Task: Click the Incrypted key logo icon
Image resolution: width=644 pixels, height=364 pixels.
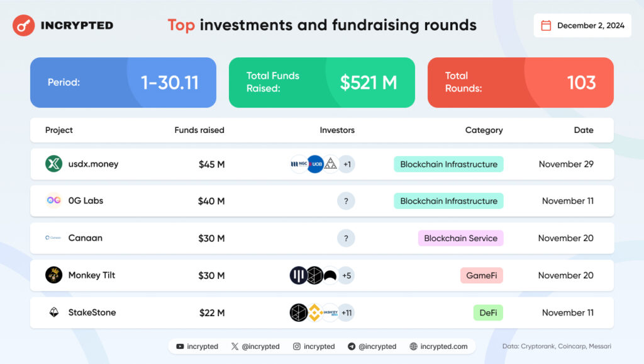Action: tap(24, 25)
